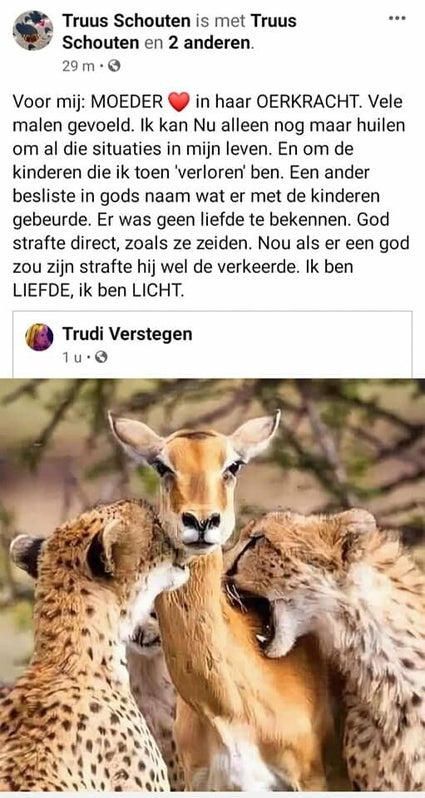Click the red heart emoji after MOEDER
425x798 pixels.
coord(178,102)
